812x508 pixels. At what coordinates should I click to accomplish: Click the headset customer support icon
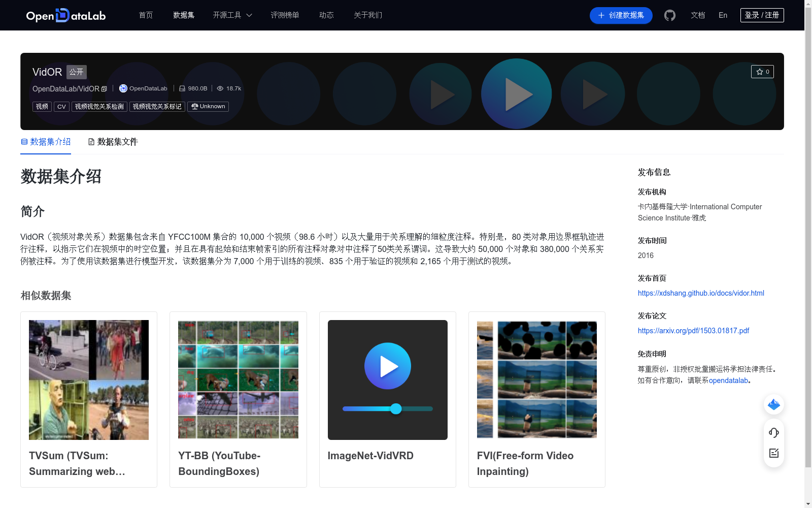773,432
